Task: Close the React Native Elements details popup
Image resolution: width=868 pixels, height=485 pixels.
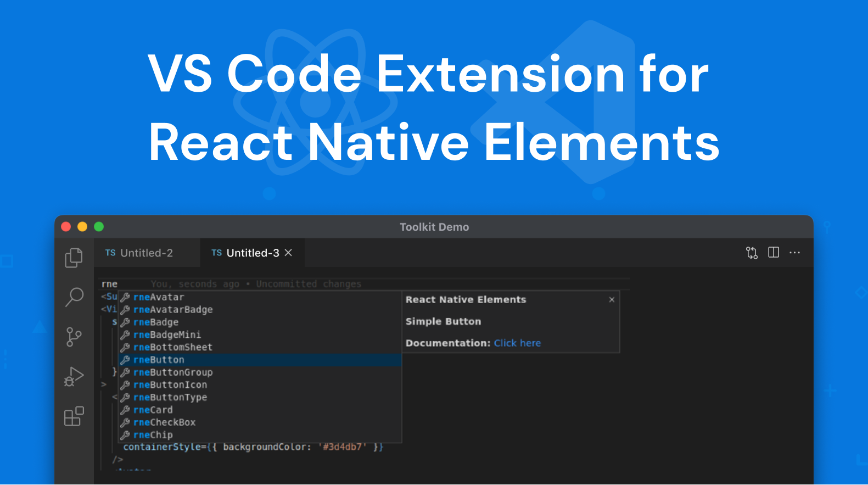Action: tap(612, 299)
